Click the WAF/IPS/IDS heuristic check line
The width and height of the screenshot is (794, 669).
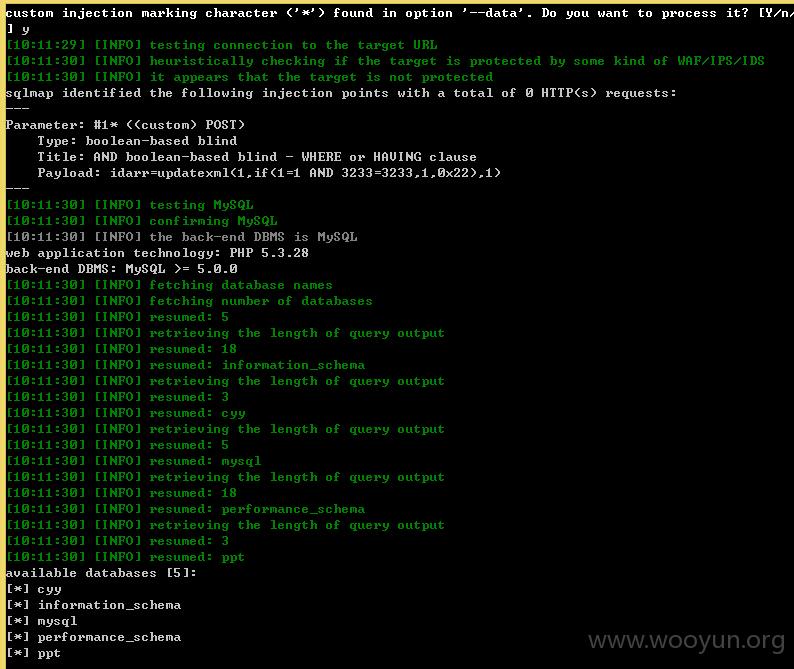pos(385,61)
